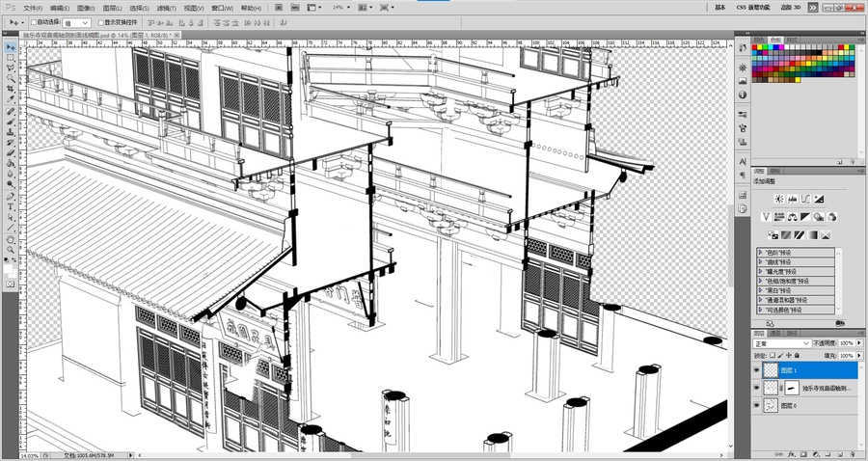Switch to the 路径 panel tab
Screen dimensions: 868x461
click(x=793, y=333)
